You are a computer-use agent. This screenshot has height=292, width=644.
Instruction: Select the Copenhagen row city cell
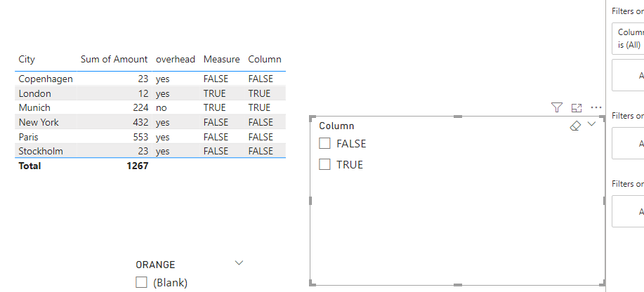(46, 79)
